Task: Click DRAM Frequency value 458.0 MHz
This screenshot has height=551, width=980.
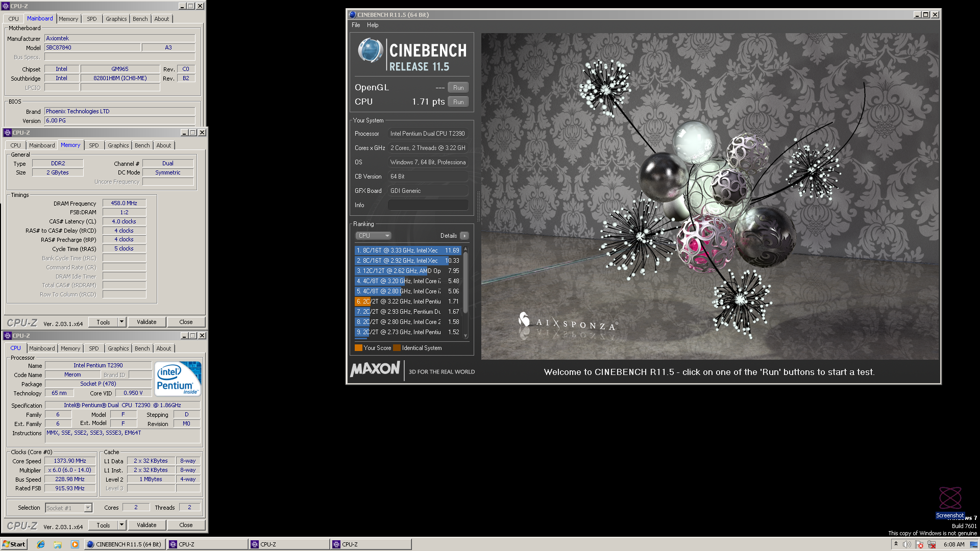Action: pyautogui.click(x=124, y=203)
